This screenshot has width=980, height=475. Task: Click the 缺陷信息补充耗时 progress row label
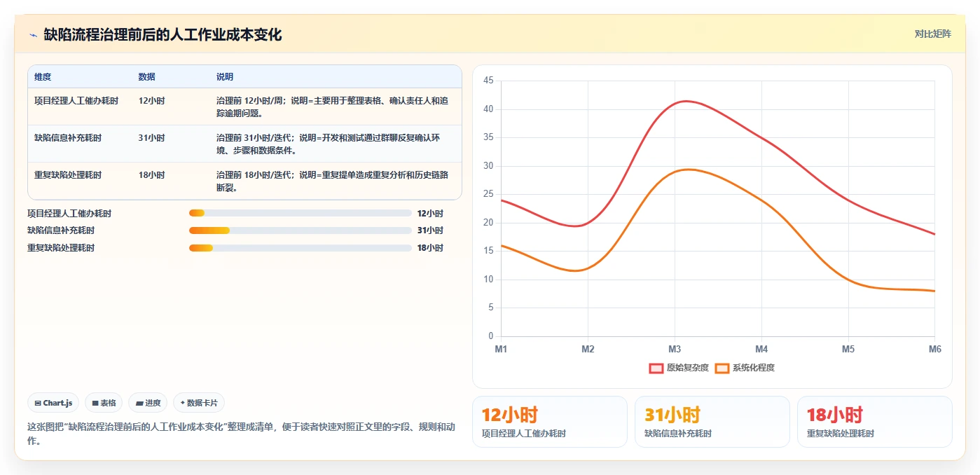click(61, 230)
